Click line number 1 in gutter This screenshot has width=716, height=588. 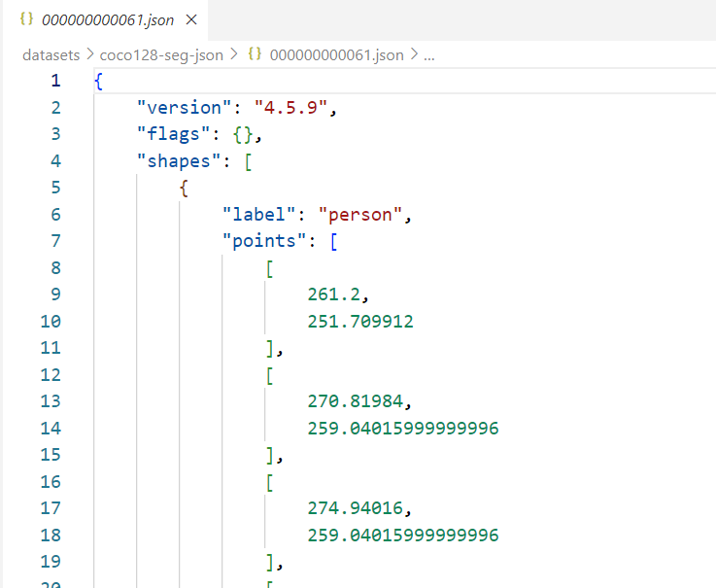[55, 81]
